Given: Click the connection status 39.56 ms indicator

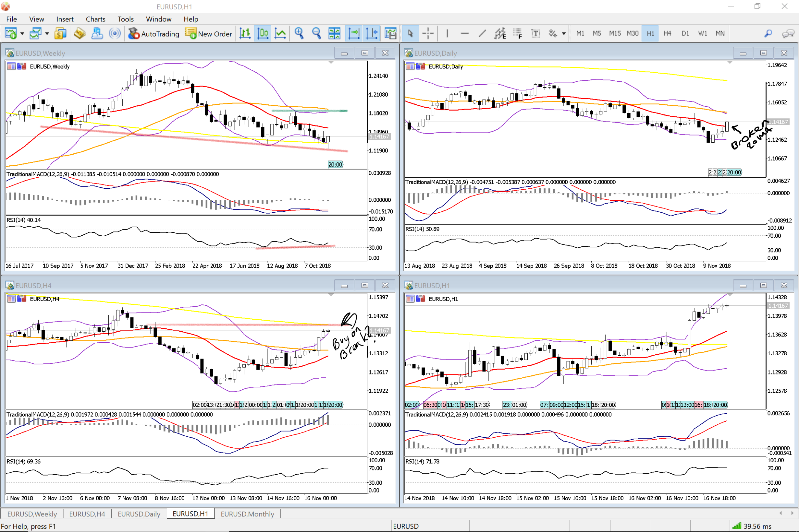Looking at the screenshot, I should click(752, 526).
